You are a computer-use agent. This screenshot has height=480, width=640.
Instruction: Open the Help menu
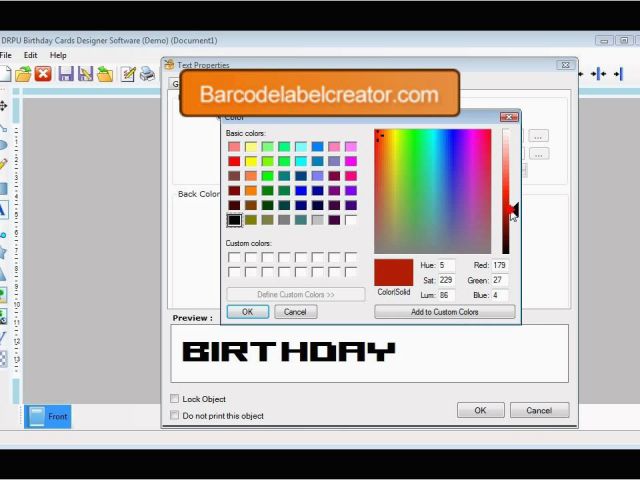click(58, 56)
